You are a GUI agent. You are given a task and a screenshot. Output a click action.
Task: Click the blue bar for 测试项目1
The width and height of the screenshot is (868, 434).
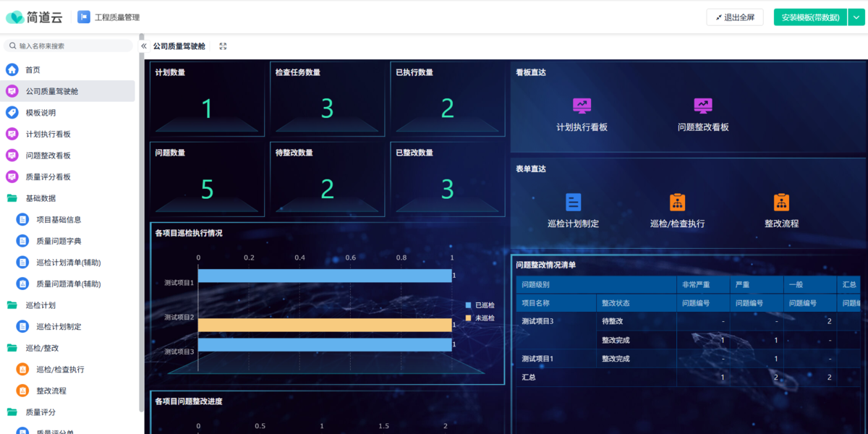tap(325, 276)
